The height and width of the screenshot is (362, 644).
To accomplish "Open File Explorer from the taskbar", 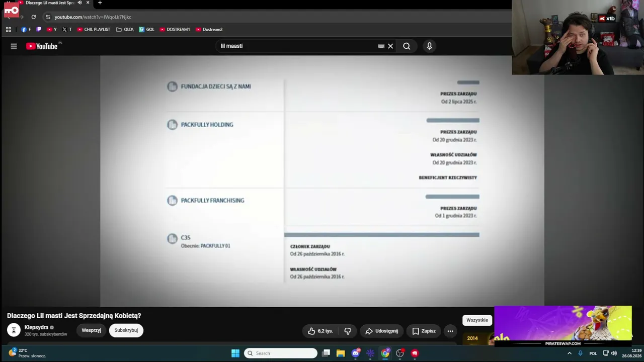I will click(x=341, y=353).
